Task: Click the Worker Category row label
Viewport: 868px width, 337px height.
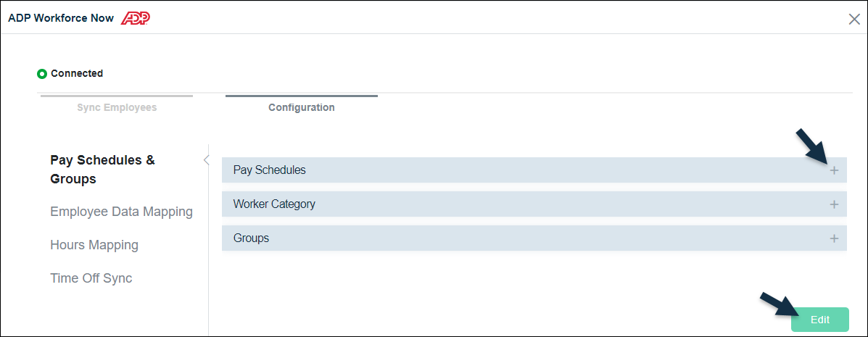Action: pyautogui.click(x=274, y=204)
